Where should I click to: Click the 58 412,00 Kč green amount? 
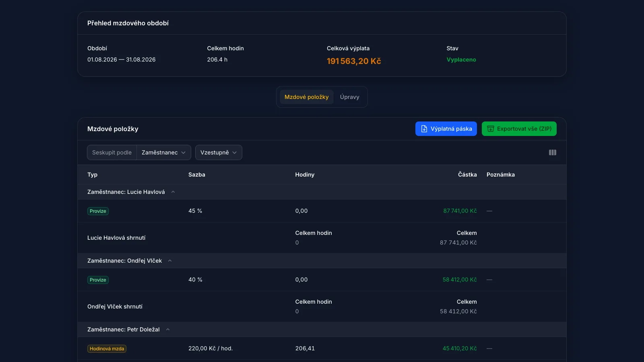click(460, 280)
